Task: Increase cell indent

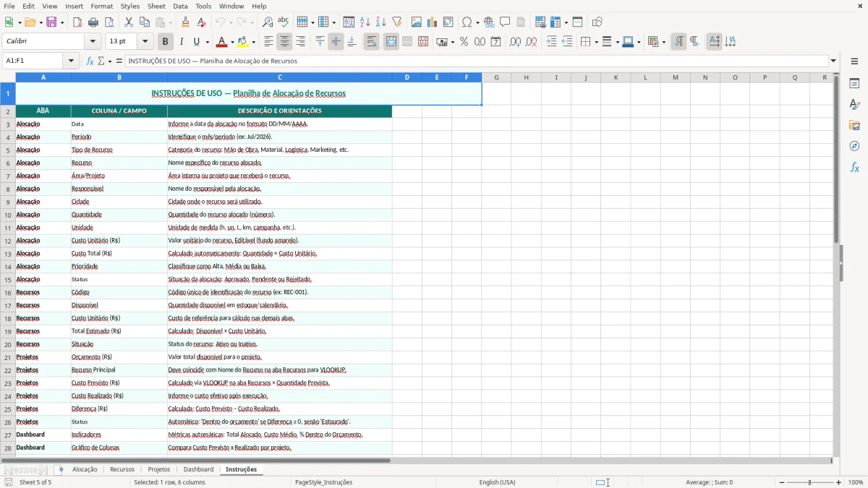Action: (551, 42)
